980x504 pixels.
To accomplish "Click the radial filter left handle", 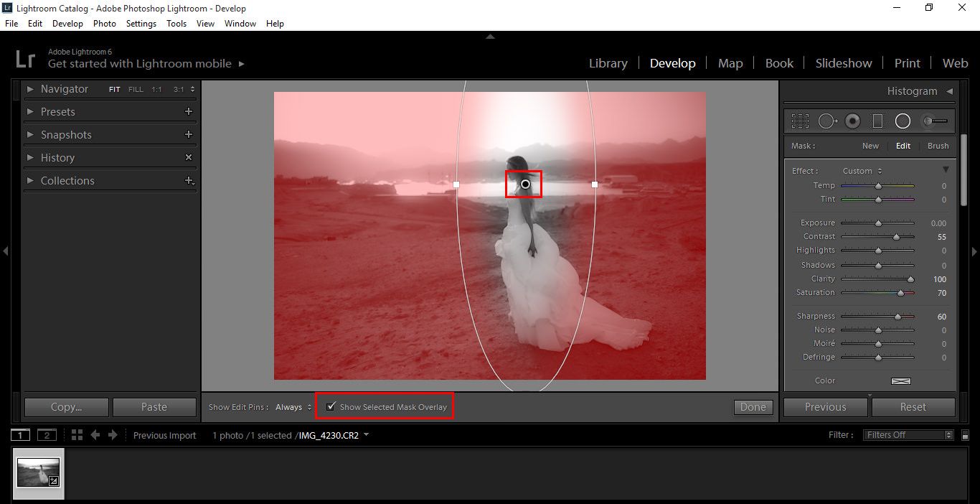I will pyautogui.click(x=456, y=185).
